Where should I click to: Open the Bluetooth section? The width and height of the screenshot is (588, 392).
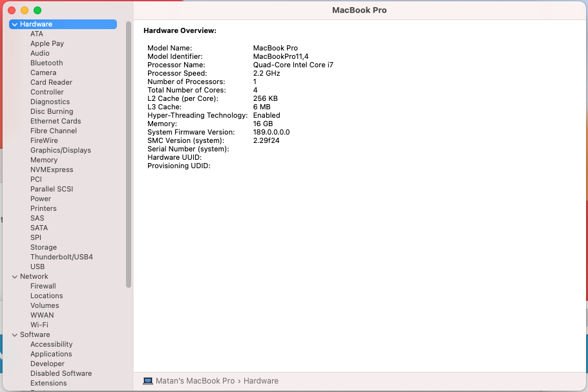click(47, 63)
